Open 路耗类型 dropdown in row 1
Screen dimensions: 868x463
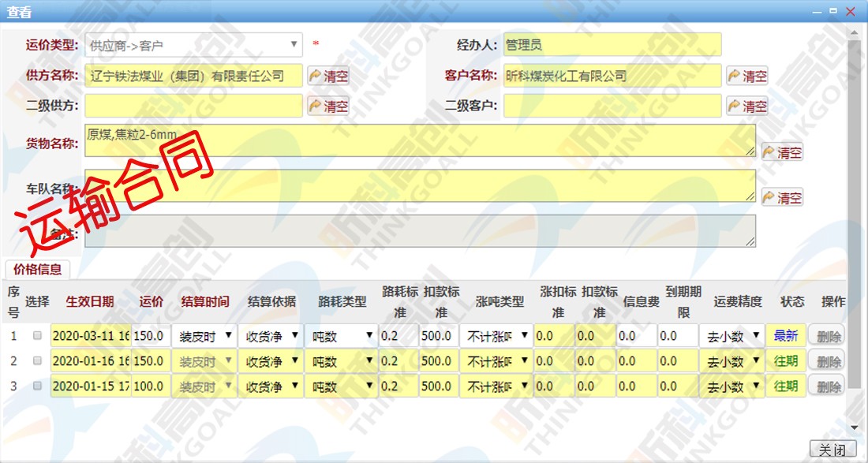342,336
